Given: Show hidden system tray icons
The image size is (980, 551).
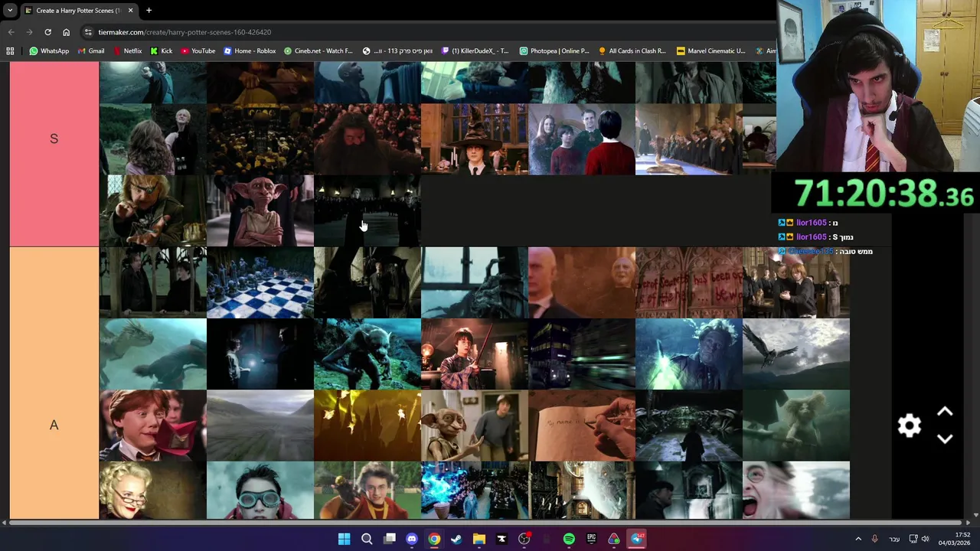Looking at the screenshot, I should tap(858, 539).
